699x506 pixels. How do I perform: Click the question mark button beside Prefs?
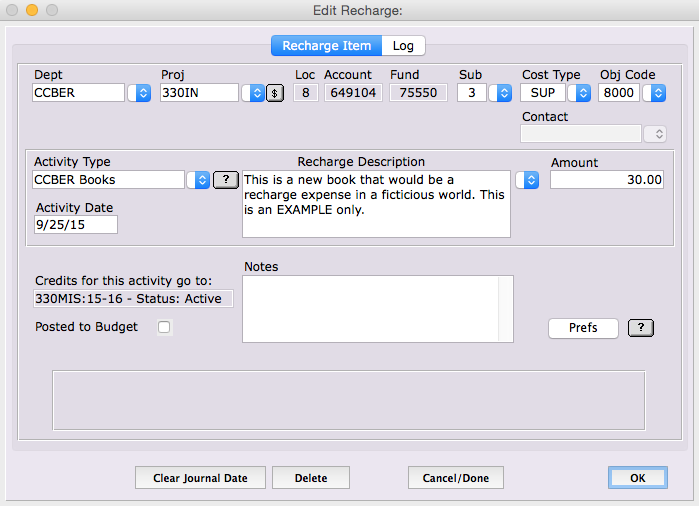click(645, 328)
